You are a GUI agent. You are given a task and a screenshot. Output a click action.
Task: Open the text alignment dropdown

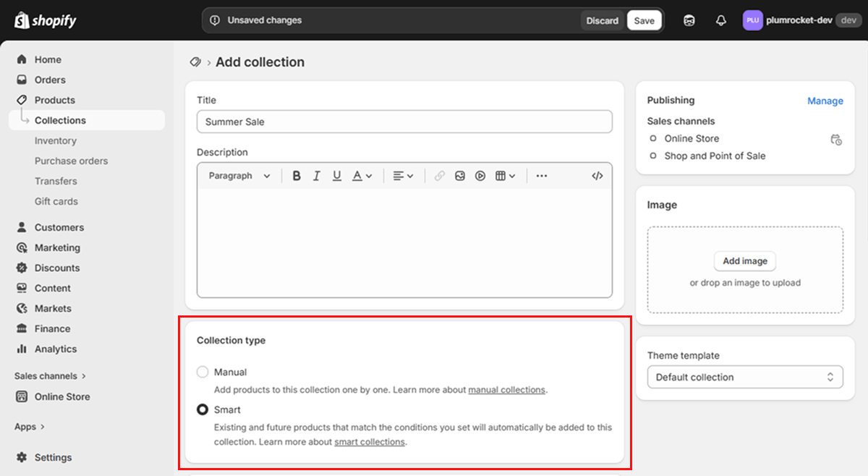pyautogui.click(x=403, y=176)
